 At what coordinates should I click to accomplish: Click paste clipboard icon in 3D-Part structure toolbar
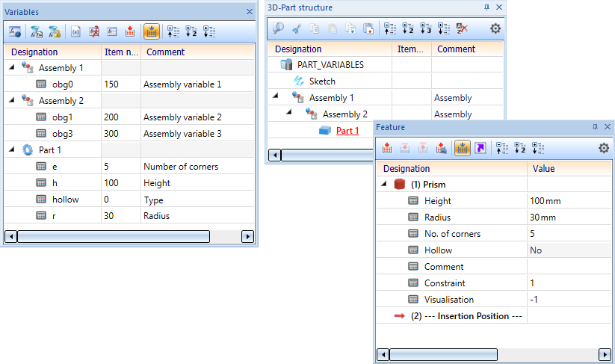(333, 28)
